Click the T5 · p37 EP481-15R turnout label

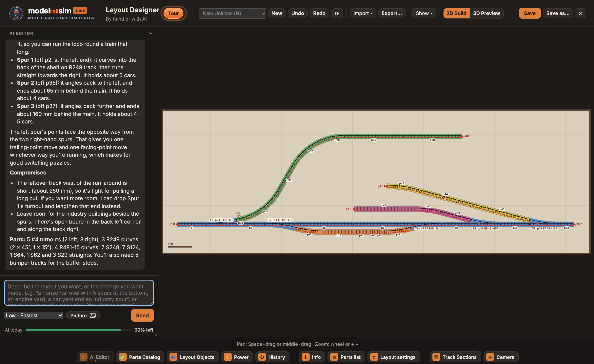pos(544,228)
